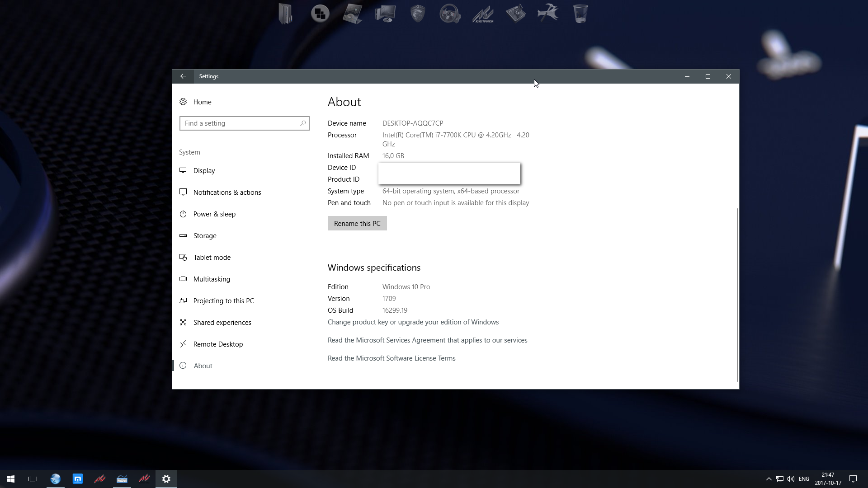Click the Find a setting search box
This screenshot has height=488, width=868.
click(240, 123)
